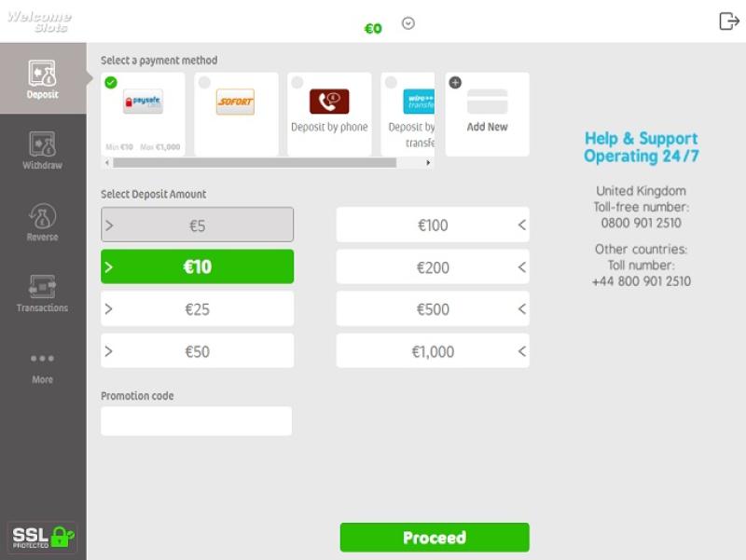This screenshot has width=746, height=560.
Task: Choose the €25 deposit amount
Action: [x=197, y=309]
